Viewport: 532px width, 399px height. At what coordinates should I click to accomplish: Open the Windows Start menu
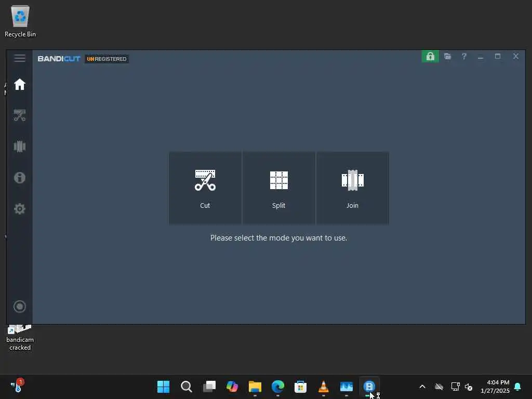(x=163, y=387)
